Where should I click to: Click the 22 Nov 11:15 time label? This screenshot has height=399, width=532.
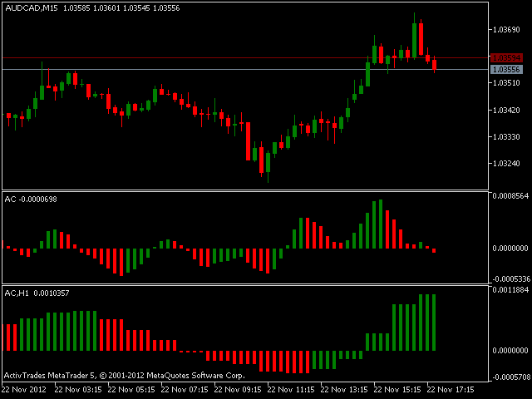click(291, 390)
